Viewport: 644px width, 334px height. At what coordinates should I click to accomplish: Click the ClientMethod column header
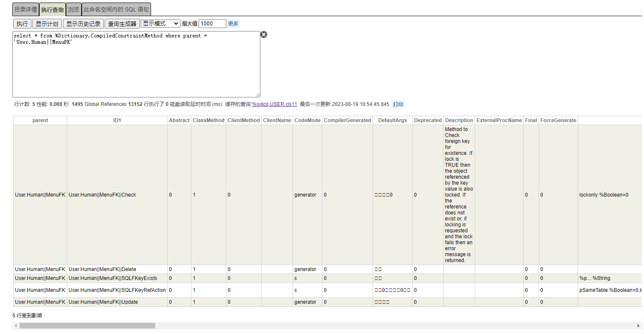(x=244, y=120)
